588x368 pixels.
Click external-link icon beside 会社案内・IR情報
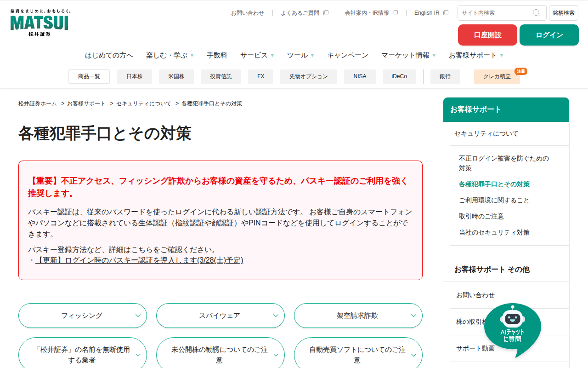click(x=395, y=13)
